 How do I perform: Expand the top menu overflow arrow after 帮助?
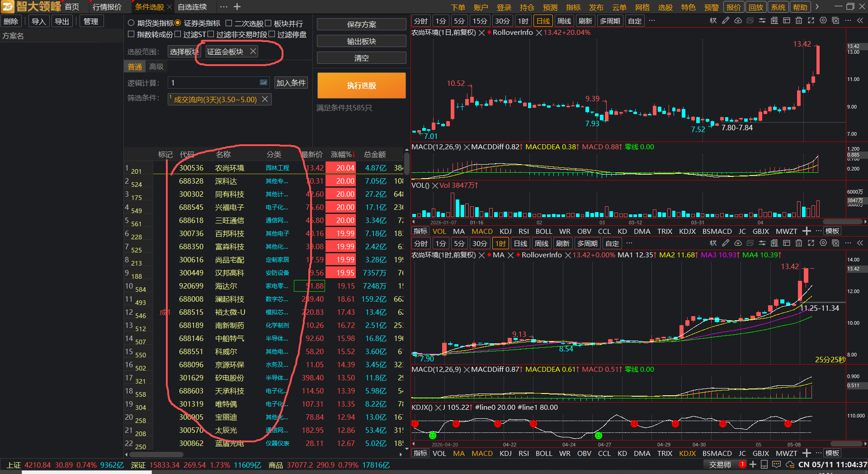point(817,7)
